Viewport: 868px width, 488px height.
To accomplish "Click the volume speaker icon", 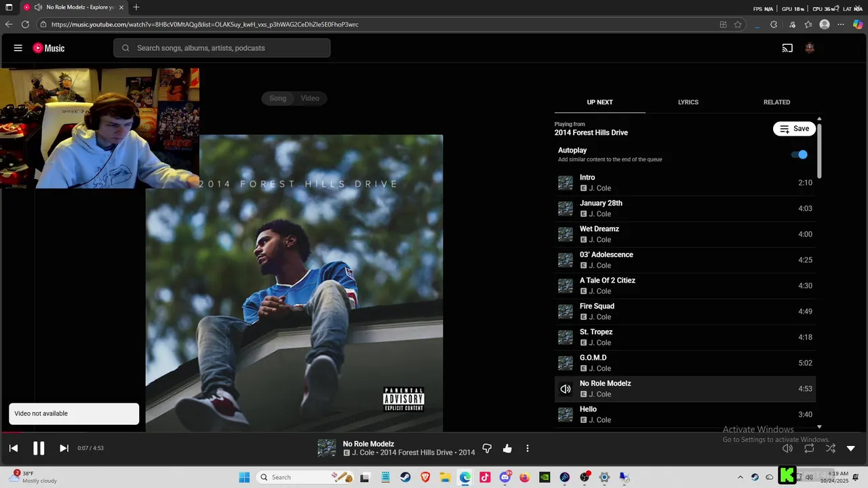I will coord(787,448).
